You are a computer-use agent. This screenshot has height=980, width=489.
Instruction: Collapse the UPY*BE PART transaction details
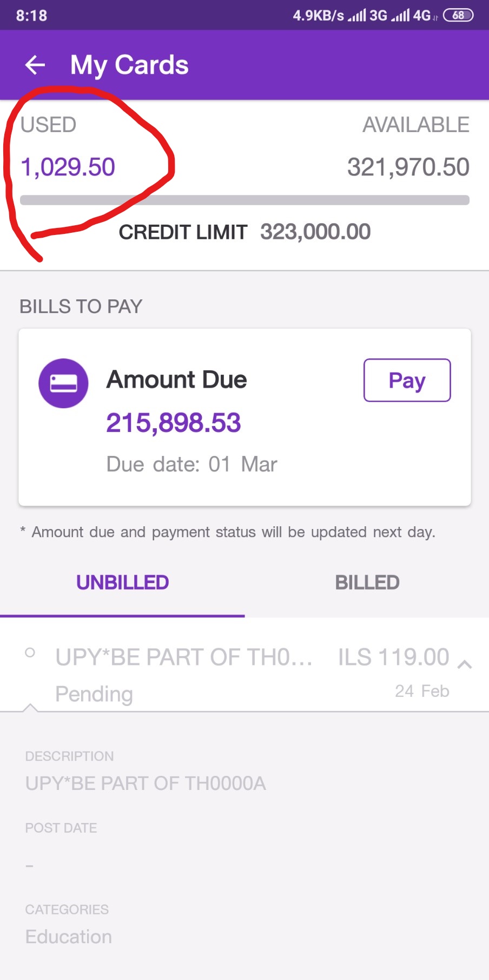coord(465,665)
